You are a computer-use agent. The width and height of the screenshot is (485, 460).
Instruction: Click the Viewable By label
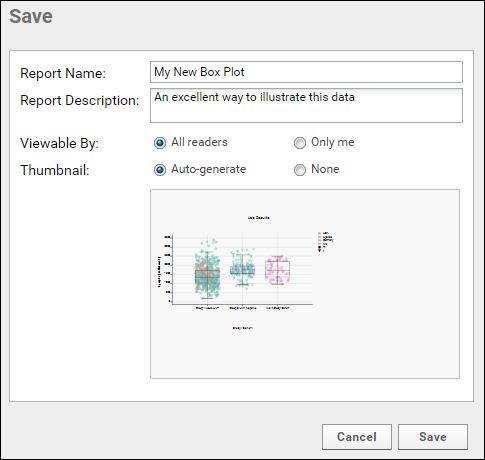pyautogui.click(x=60, y=143)
